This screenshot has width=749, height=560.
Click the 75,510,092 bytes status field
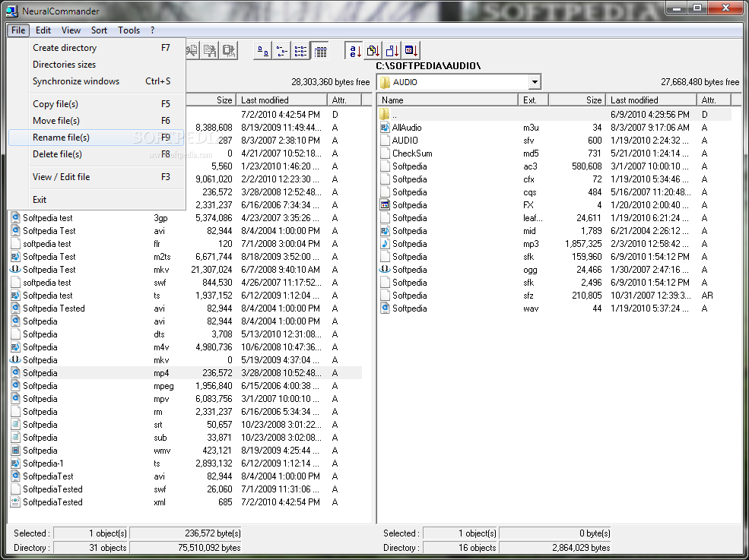[186, 548]
